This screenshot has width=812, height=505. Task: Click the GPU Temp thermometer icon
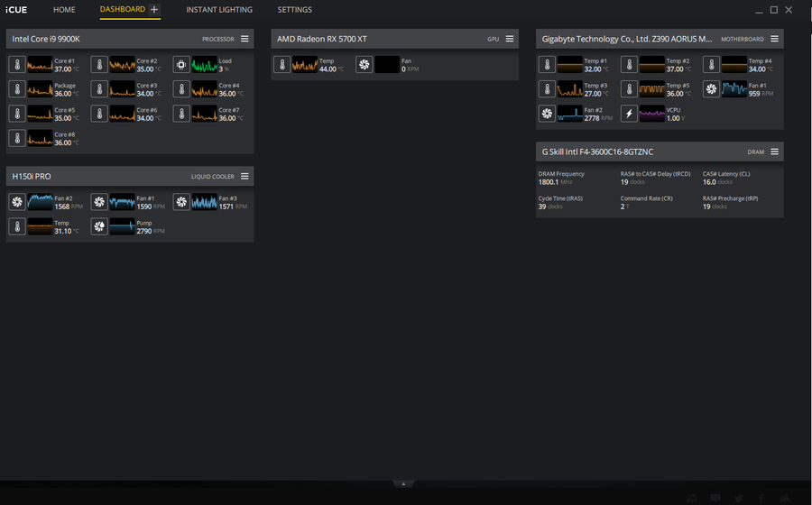pos(281,65)
